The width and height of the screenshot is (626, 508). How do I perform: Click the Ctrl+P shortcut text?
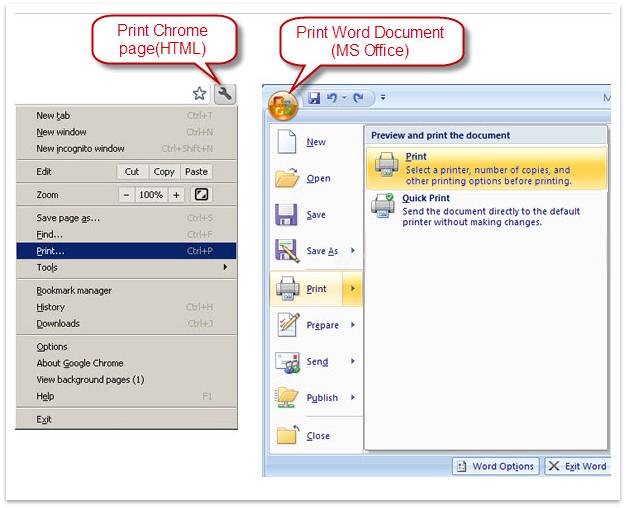(200, 251)
